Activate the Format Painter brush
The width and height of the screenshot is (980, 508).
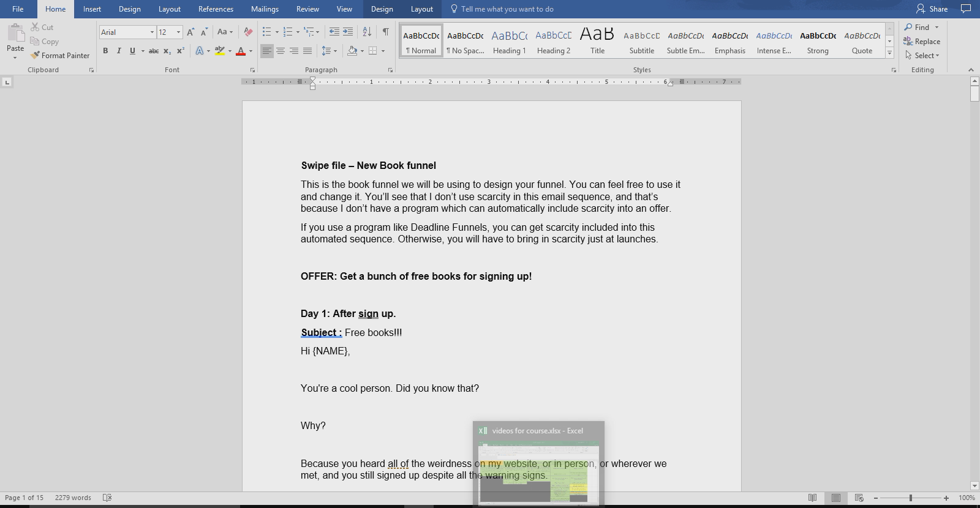tap(60, 55)
